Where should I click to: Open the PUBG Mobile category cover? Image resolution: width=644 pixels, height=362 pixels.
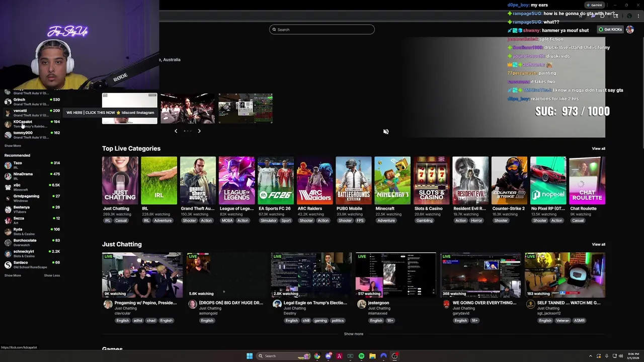pyautogui.click(x=354, y=180)
